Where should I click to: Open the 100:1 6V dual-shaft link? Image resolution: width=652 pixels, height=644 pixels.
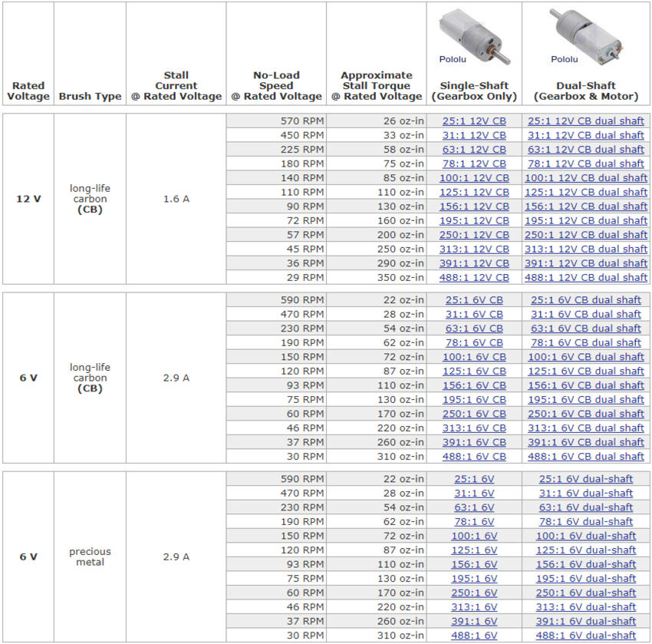pos(586,536)
